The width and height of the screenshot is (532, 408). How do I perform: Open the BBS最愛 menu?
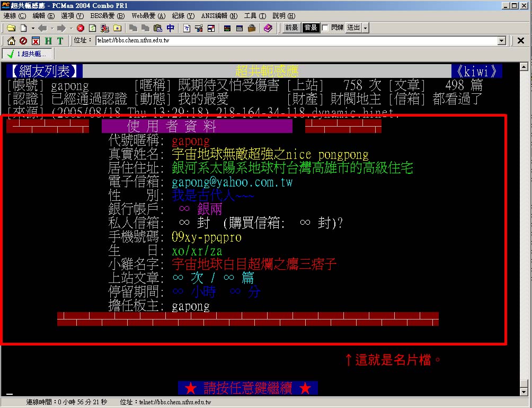110,16
